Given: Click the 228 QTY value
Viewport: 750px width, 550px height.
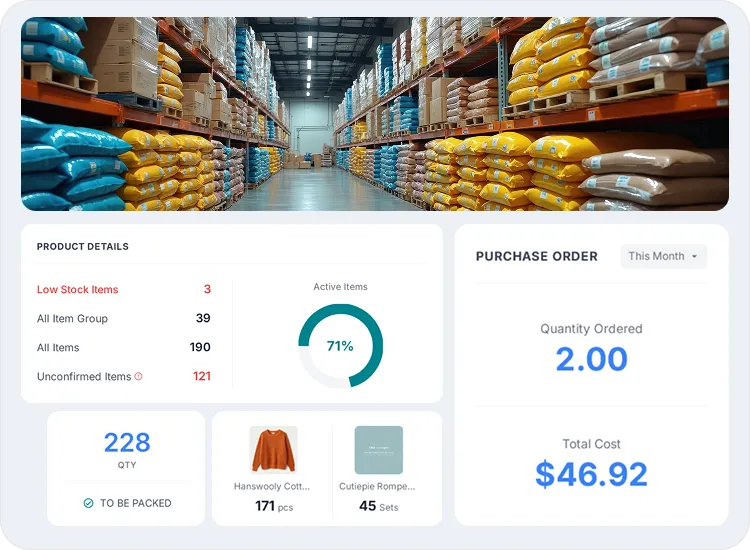Looking at the screenshot, I should 127,442.
